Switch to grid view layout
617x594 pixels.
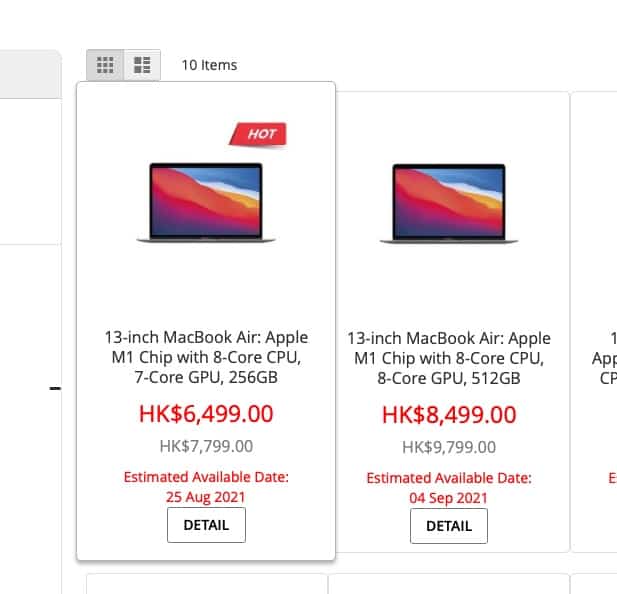coord(105,65)
